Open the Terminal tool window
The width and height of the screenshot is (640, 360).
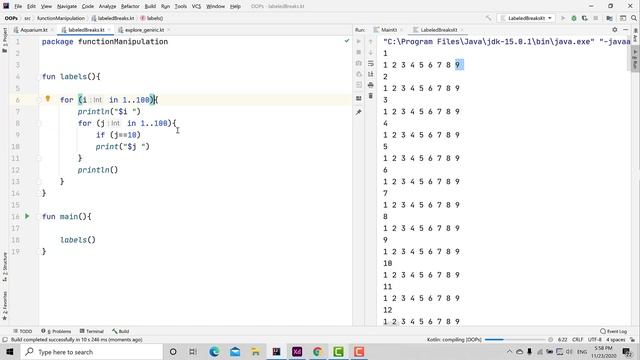tap(92, 331)
